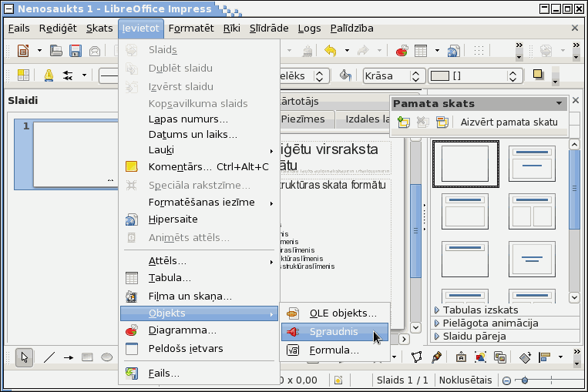Close the task pane with X button
This screenshot has width=588, height=392.
click(576, 100)
